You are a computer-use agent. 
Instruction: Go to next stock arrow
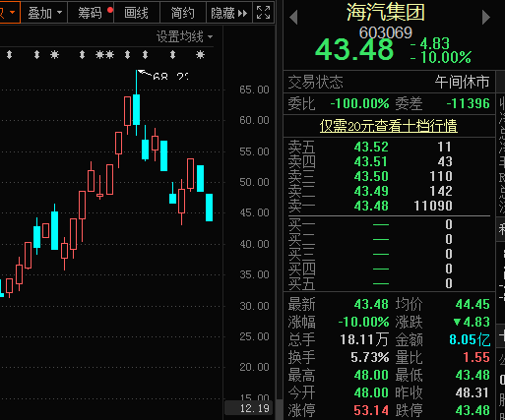pyautogui.click(x=486, y=17)
